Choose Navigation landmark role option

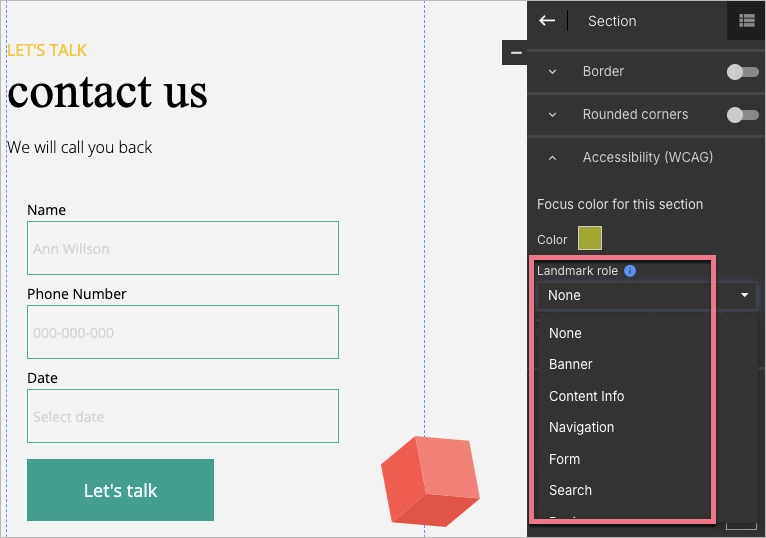coord(581,428)
